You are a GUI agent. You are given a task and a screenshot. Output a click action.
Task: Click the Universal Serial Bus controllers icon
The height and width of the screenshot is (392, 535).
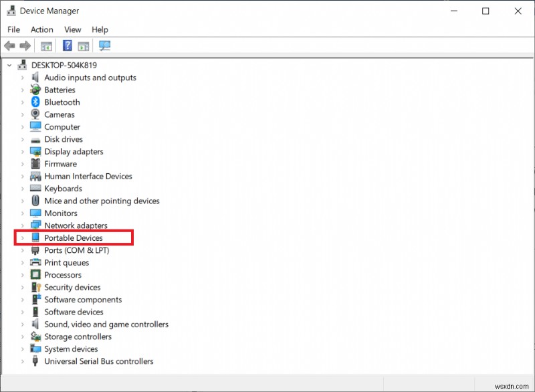point(35,361)
